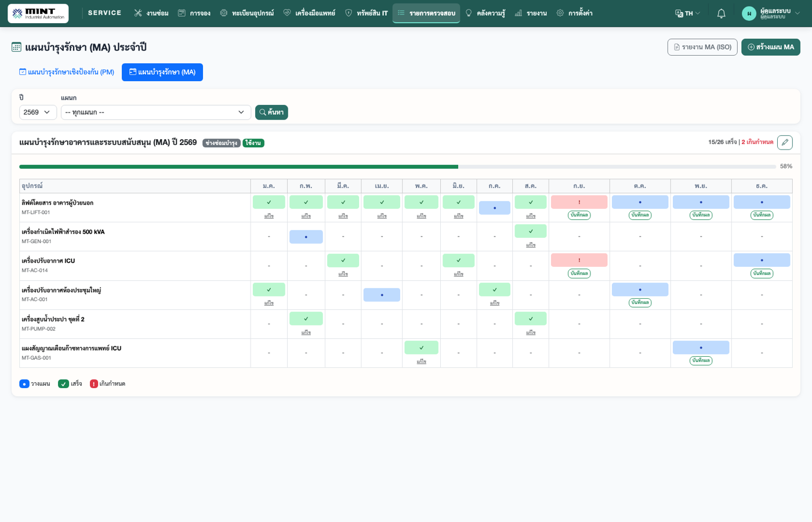The image size is (812, 522).
Task: Open the year 2569 dropdown
Action: click(x=38, y=113)
